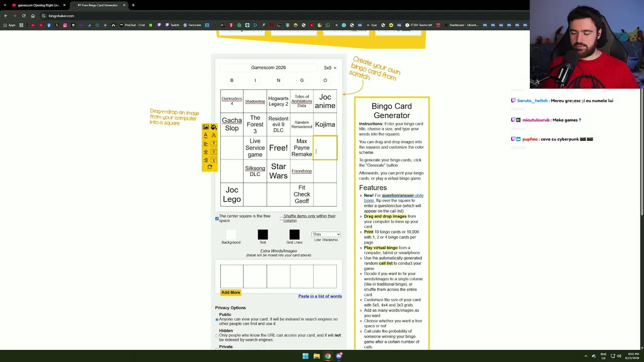Viewport: 644px width, 362px height.
Task: Click the refresh arrows icon in yellow palette
Action: coord(210,167)
